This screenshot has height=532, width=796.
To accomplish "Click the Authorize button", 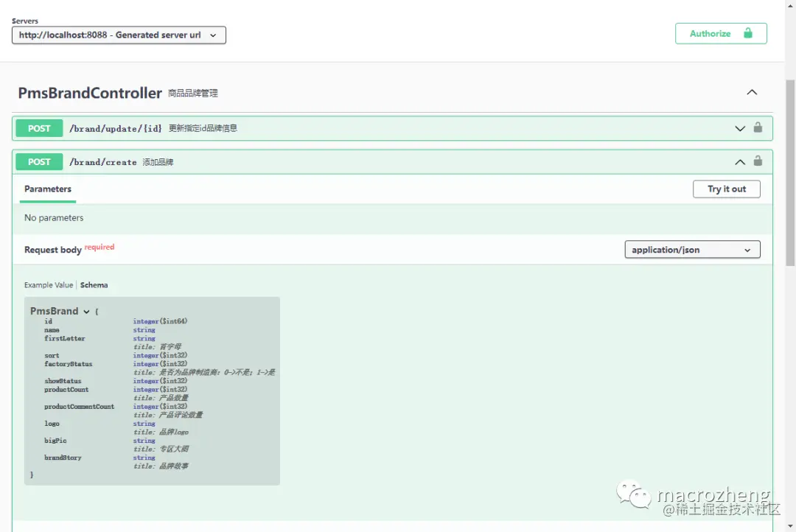I will tap(710, 33).
